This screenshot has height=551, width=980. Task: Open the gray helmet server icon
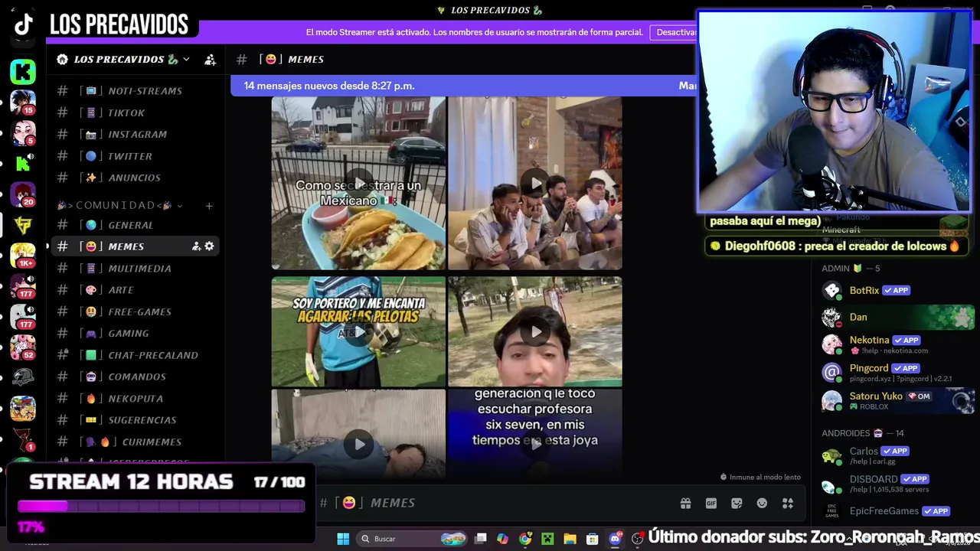click(23, 377)
